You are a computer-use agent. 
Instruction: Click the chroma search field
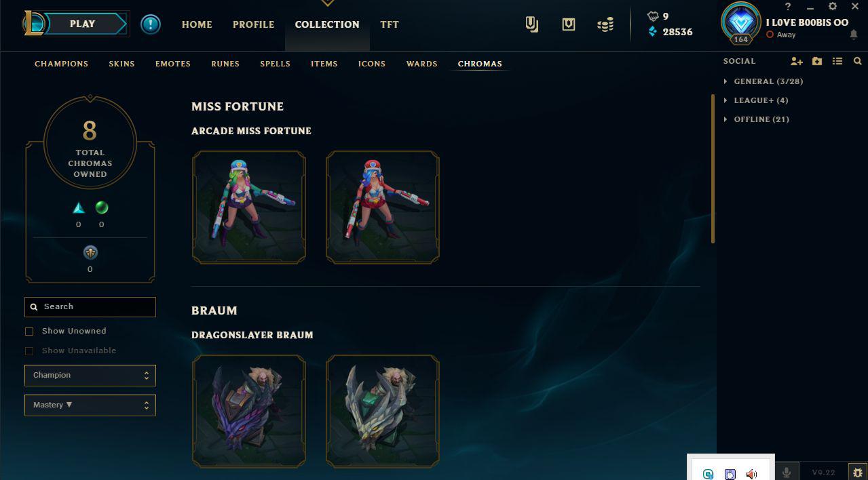[x=90, y=307]
